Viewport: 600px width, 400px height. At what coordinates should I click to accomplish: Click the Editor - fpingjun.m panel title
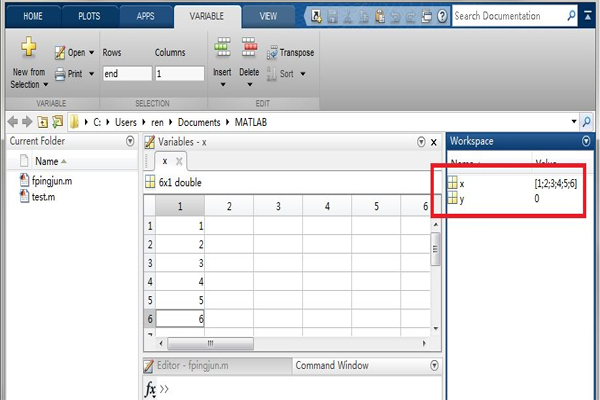tap(192, 366)
